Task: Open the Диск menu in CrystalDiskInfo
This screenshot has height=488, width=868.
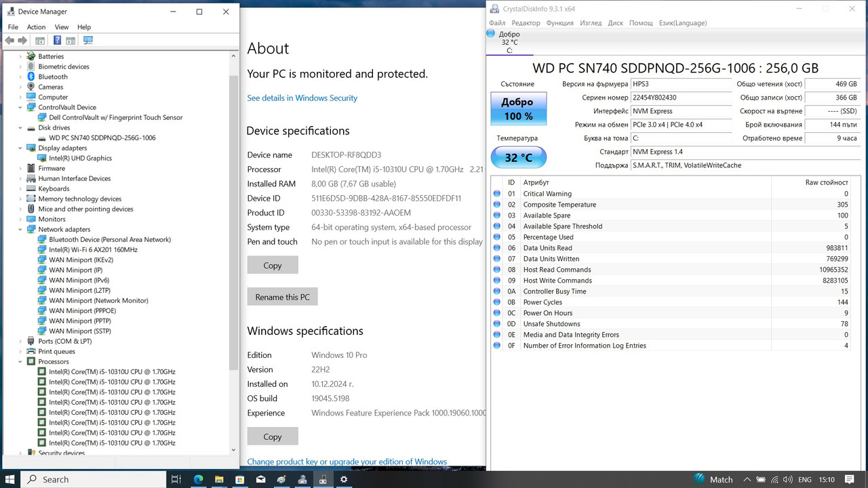Action: 615,22
